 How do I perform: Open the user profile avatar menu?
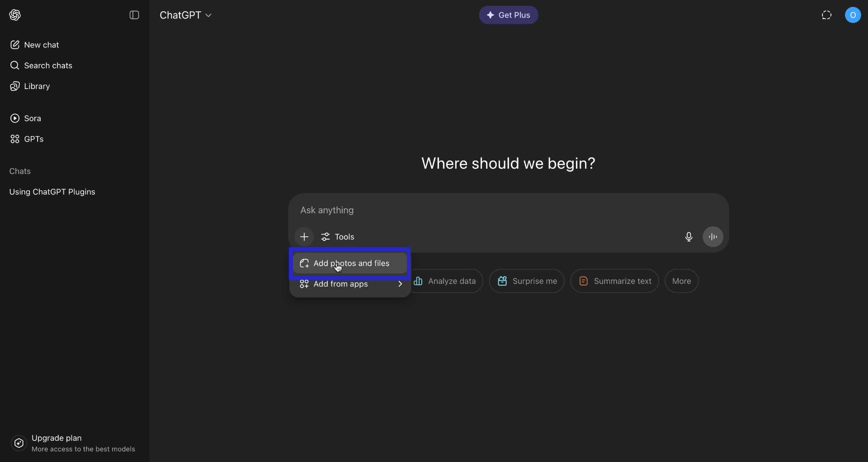click(853, 15)
